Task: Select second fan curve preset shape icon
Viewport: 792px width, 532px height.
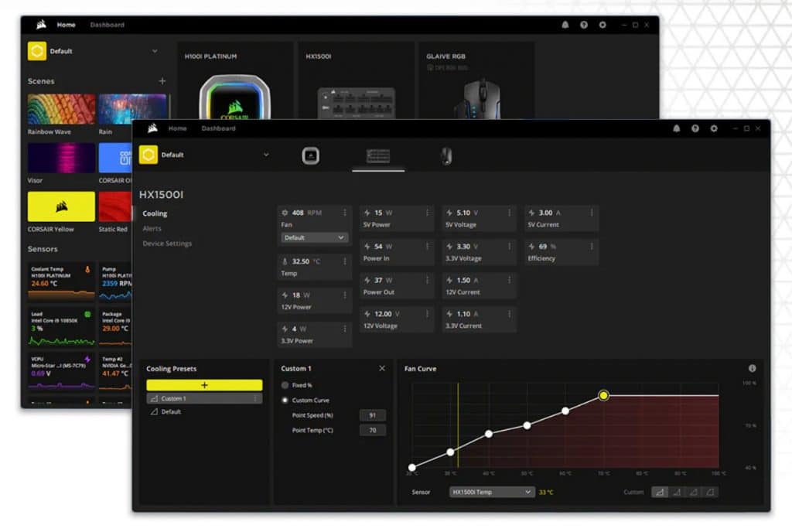Action: tap(677, 492)
